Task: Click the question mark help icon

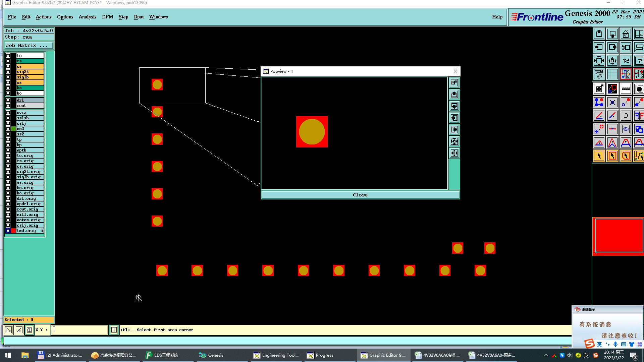Action: click(x=639, y=61)
